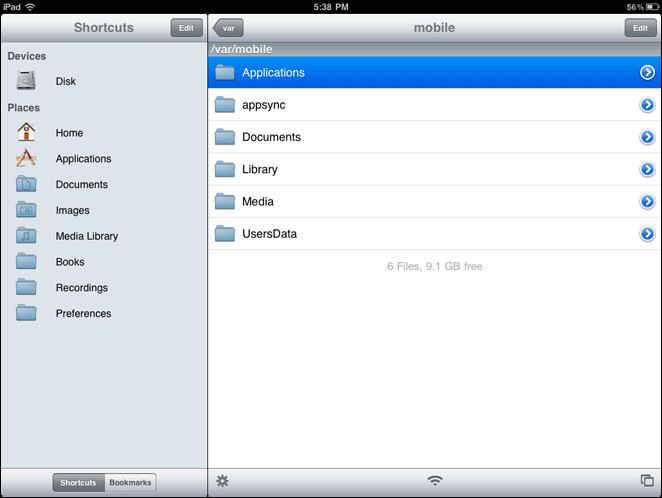The width and height of the screenshot is (662, 498).
Task: Open the highlighted Applications folder name
Action: pos(273,73)
